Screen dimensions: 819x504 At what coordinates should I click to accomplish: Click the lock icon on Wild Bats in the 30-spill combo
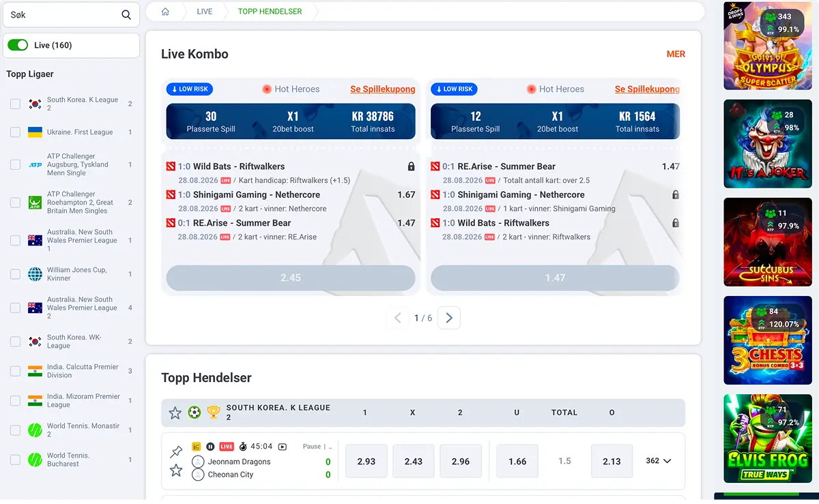411,166
